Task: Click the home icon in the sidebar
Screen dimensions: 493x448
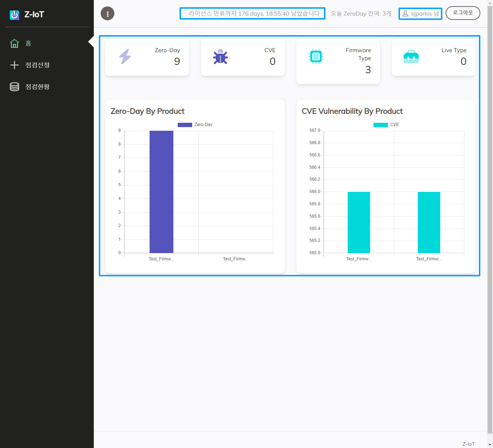Action: coord(14,43)
